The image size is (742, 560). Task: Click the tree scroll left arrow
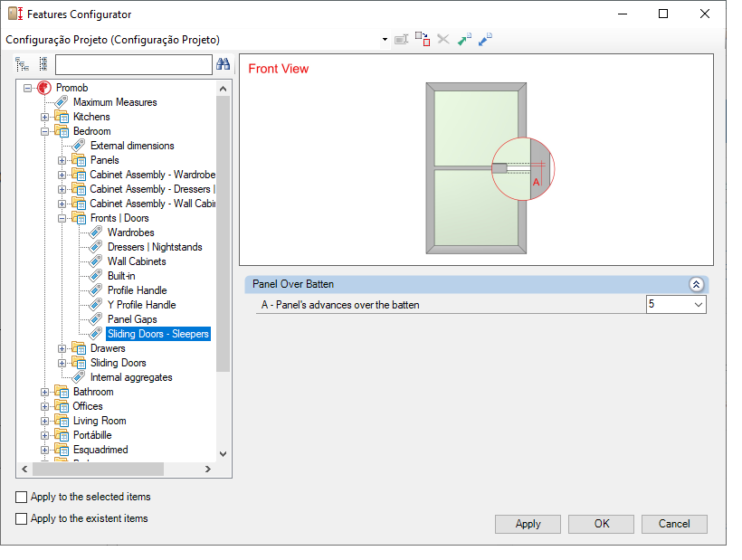tap(24, 470)
